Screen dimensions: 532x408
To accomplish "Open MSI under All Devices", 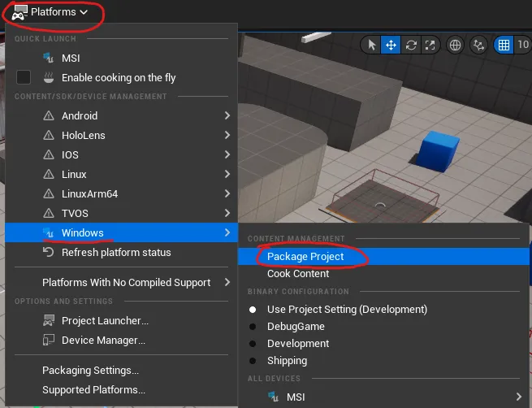I will click(x=383, y=397).
